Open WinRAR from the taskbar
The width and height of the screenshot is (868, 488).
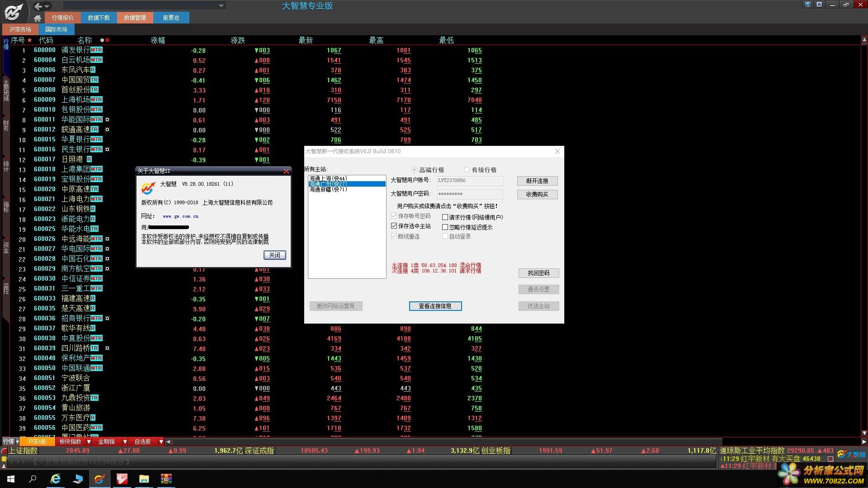(166, 479)
